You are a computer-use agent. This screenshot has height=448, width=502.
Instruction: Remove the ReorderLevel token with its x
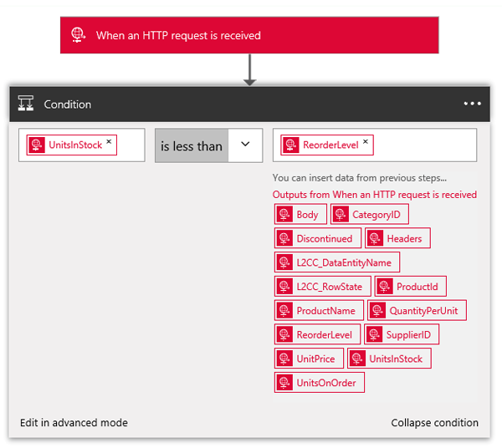pos(366,143)
